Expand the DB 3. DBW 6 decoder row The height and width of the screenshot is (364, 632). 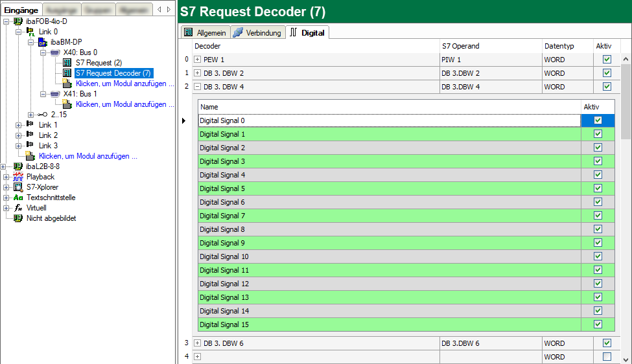(198, 343)
